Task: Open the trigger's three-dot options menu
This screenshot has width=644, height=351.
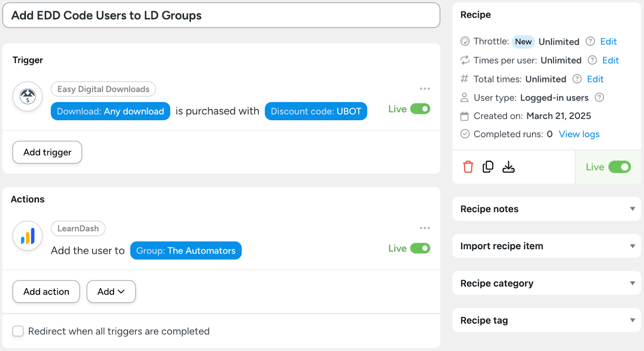Action: click(x=425, y=89)
